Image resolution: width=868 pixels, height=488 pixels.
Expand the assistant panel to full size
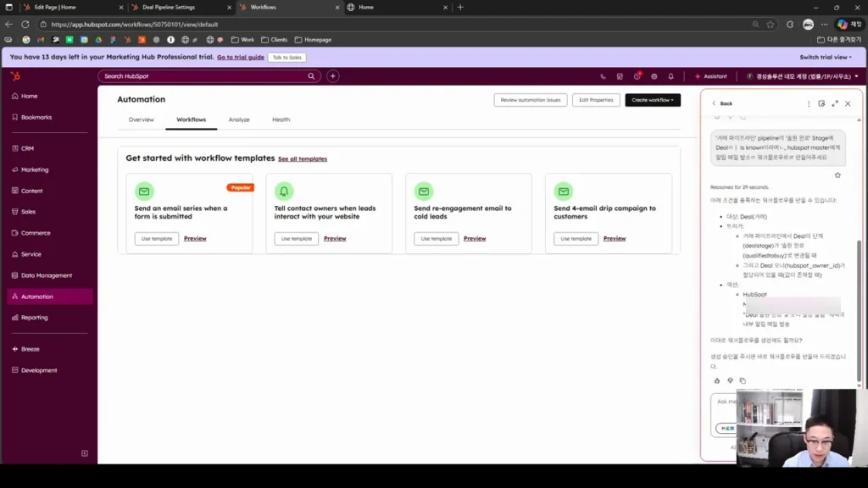click(835, 103)
